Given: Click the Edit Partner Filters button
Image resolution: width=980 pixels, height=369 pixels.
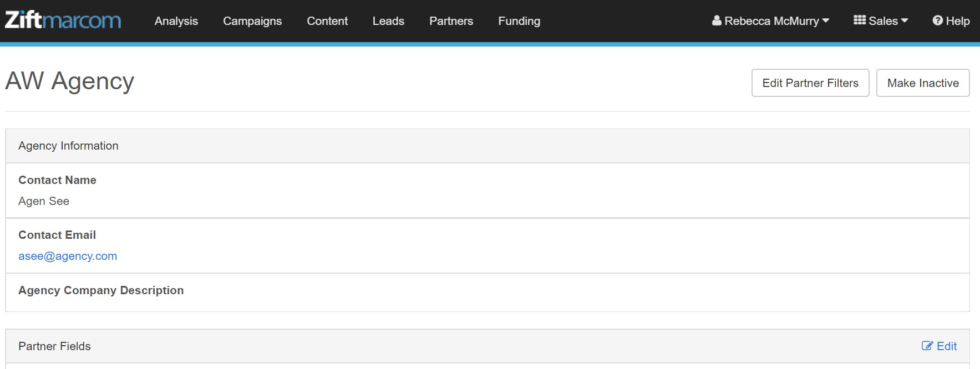Looking at the screenshot, I should [810, 83].
